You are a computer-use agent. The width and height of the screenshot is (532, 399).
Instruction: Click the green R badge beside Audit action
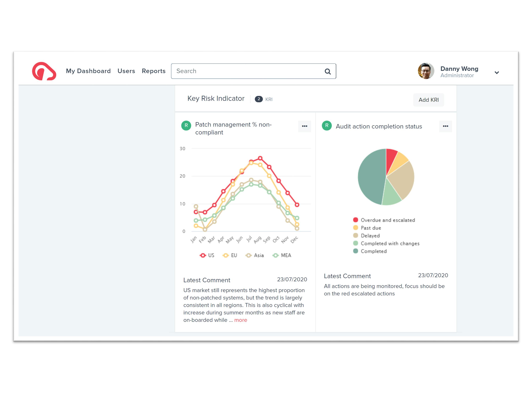pos(327,126)
